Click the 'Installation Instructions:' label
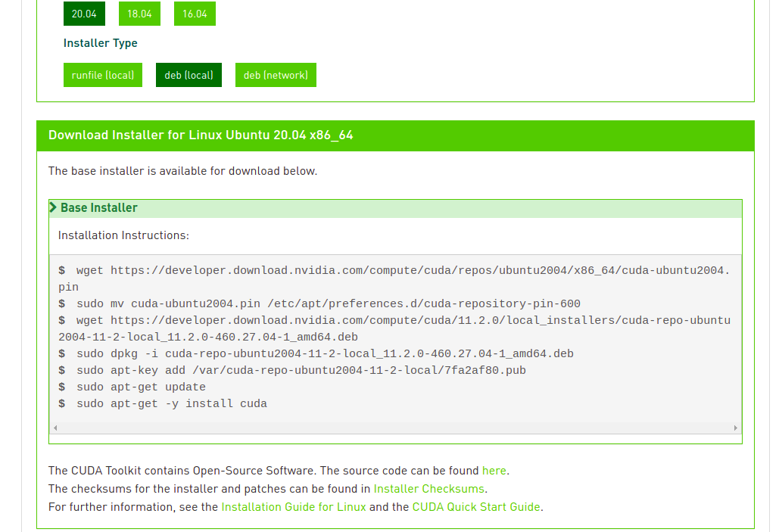 123,235
